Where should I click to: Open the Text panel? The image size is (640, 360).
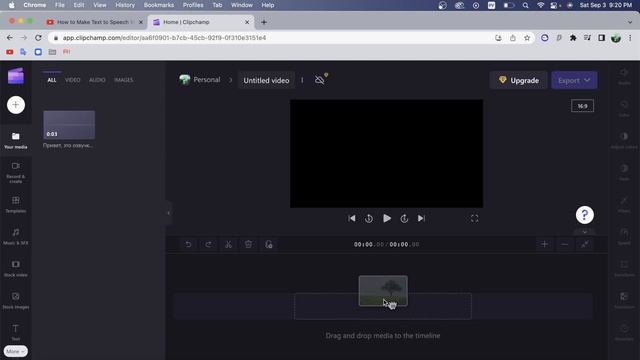pyautogui.click(x=16, y=332)
